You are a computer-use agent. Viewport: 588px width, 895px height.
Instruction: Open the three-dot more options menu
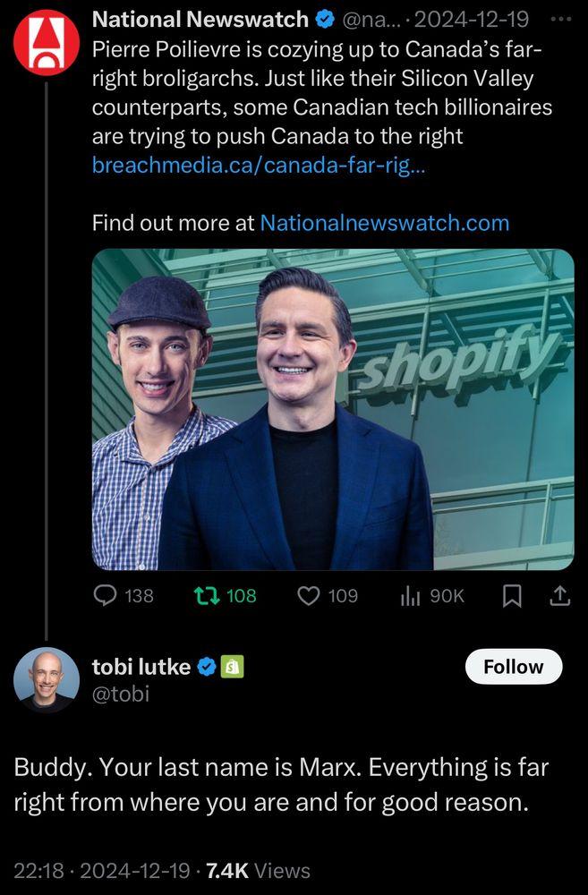(560, 18)
